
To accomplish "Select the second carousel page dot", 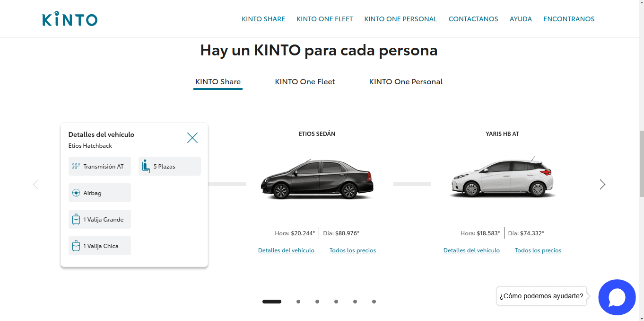I will point(298,302).
